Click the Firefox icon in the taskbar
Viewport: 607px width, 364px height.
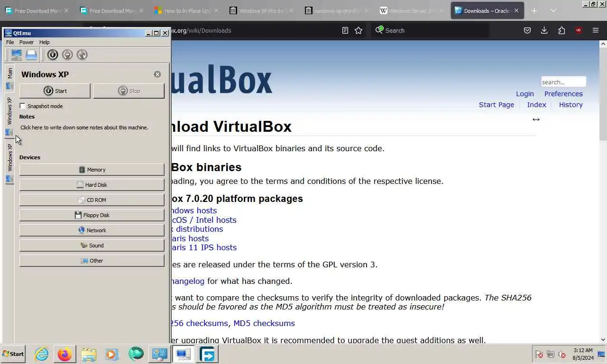pos(65,354)
